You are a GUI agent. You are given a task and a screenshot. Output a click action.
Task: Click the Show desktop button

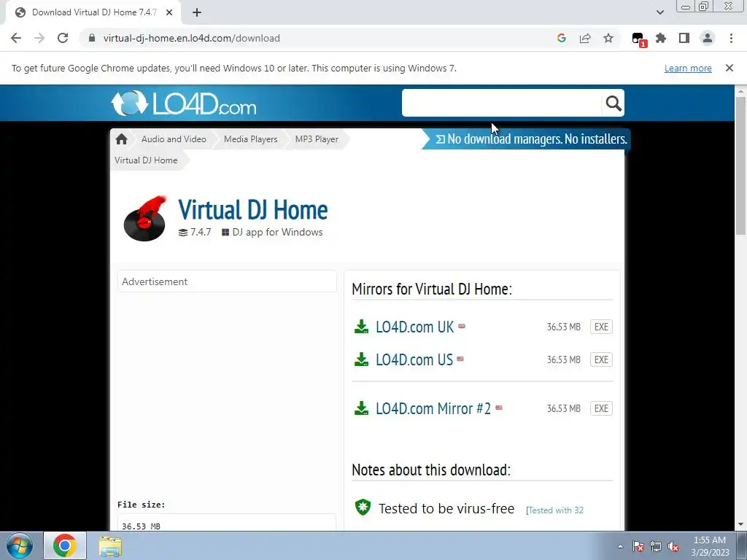(742, 545)
